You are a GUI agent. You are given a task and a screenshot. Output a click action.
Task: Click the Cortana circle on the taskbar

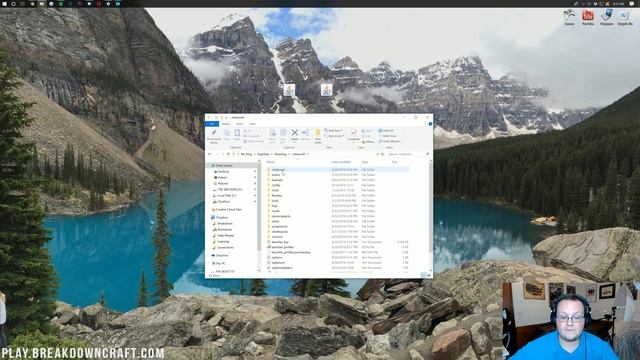(x=13, y=4)
